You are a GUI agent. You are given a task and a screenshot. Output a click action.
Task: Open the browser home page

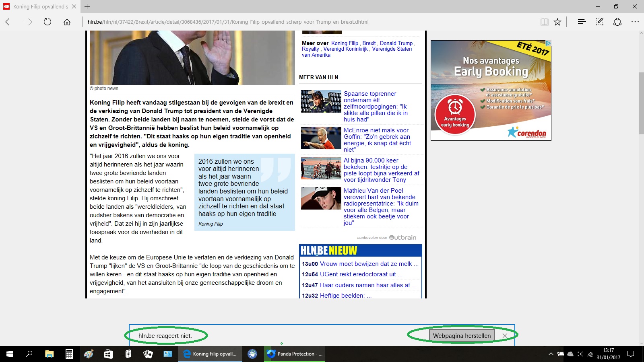click(x=67, y=22)
